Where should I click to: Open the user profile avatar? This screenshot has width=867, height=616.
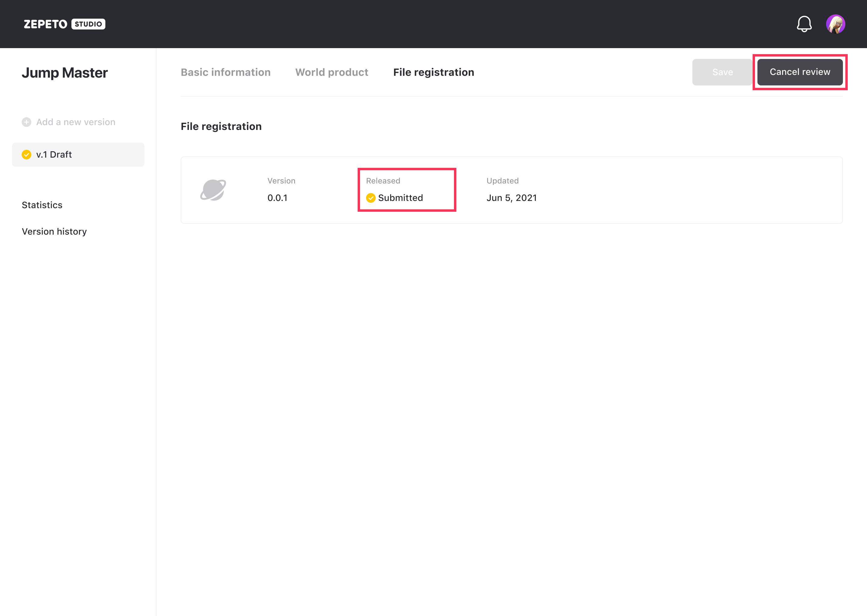pos(835,24)
